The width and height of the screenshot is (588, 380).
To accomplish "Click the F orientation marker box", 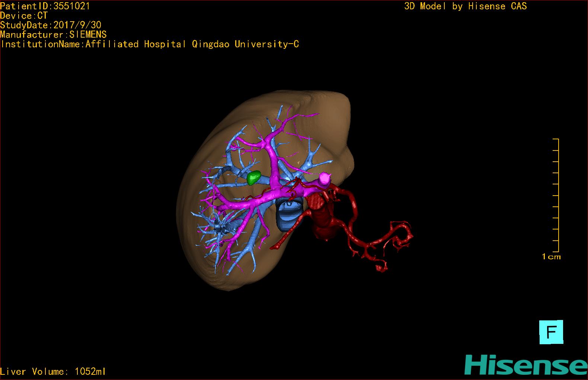I will coord(551,332).
